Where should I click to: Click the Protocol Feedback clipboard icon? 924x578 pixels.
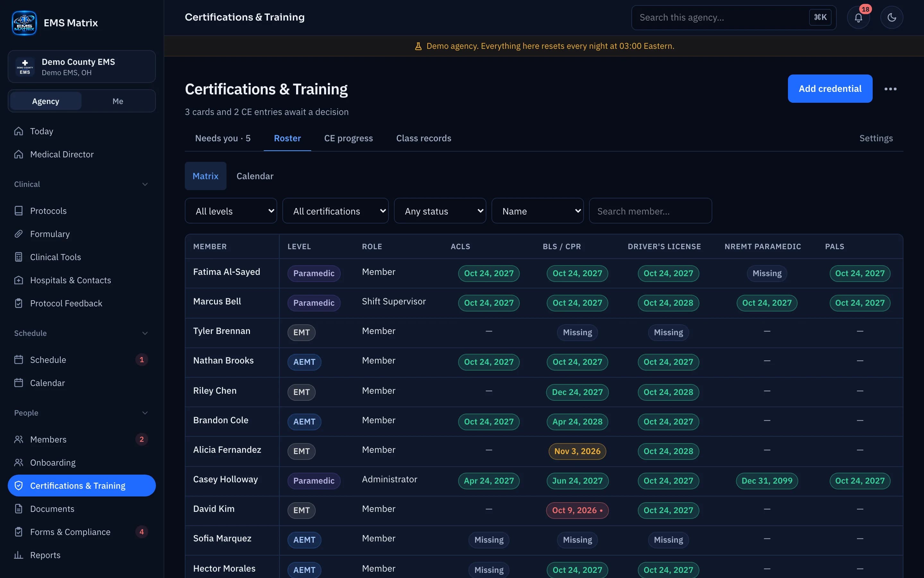18,303
